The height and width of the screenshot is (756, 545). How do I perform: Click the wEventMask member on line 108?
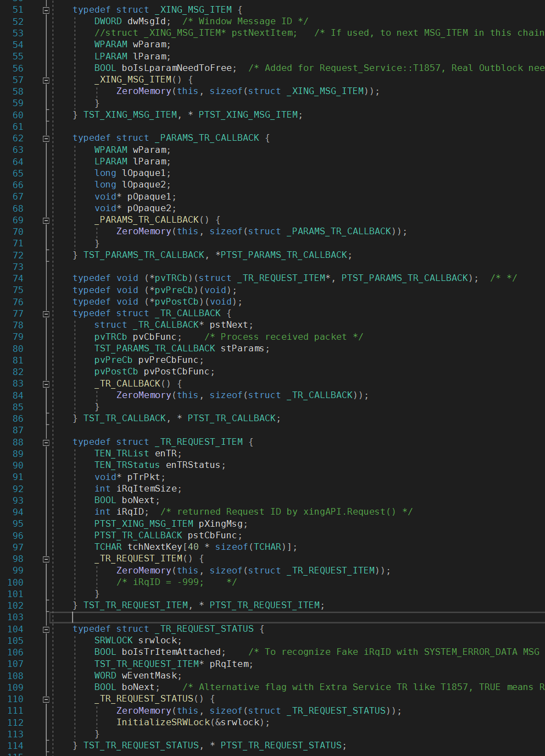149,676
